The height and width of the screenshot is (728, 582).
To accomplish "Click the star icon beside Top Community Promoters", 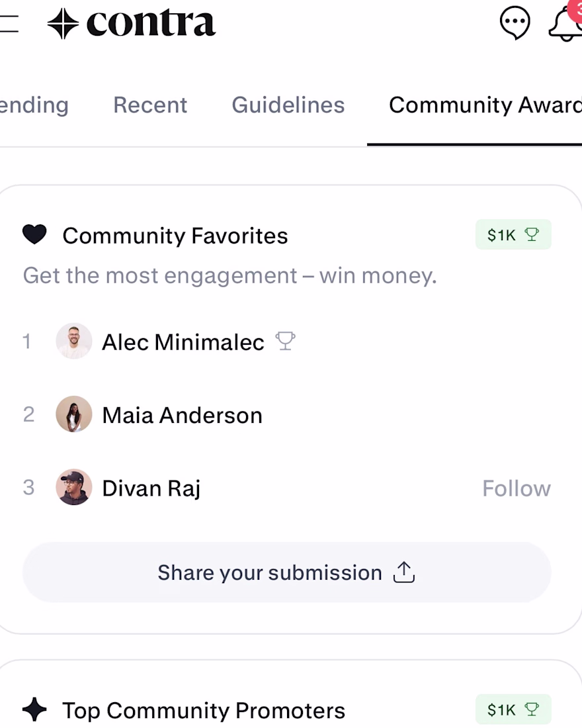I will coord(34,710).
